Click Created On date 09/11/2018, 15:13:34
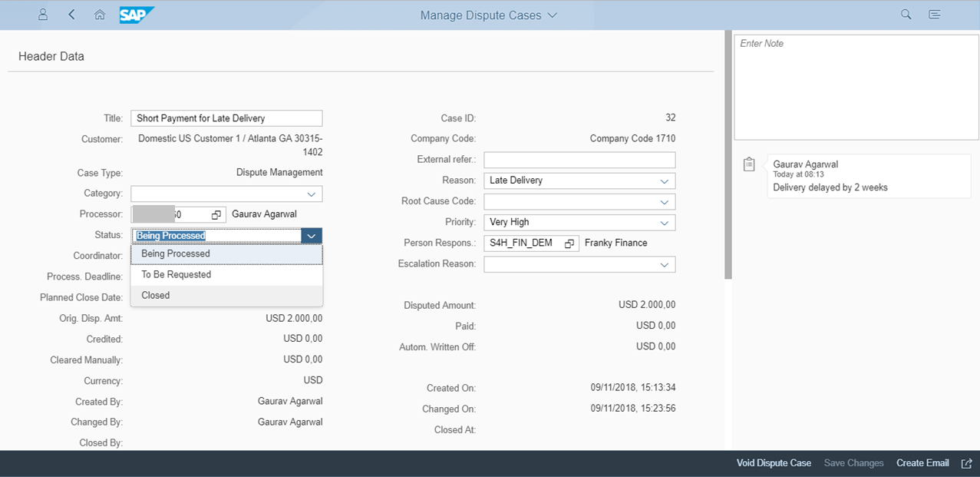This screenshot has height=477, width=980. 633,389
